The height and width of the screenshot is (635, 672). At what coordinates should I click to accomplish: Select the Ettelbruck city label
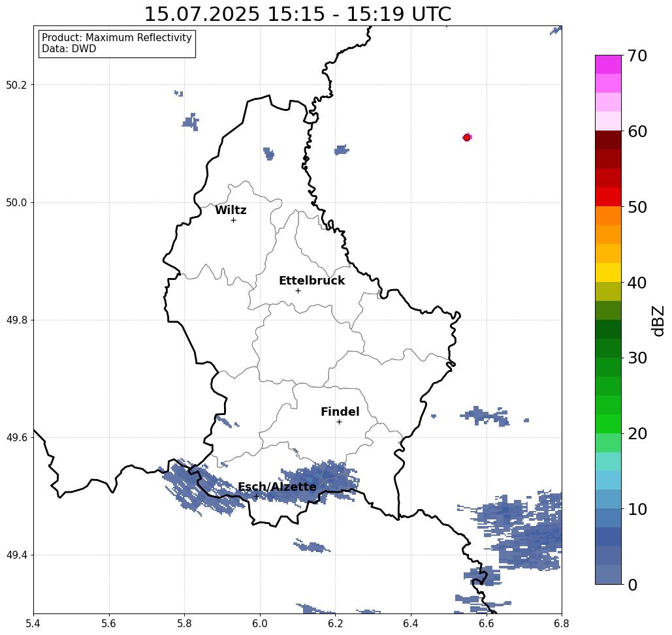pos(312,281)
